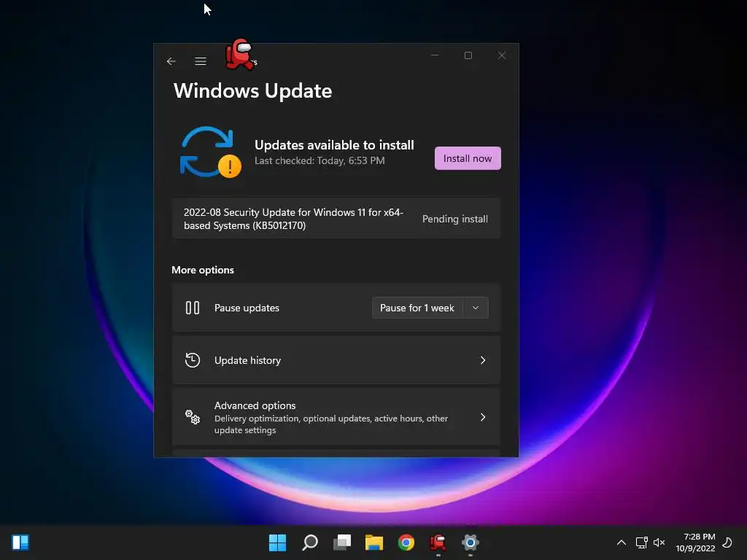Open taskbar Search magnifier
This screenshot has height=560, width=747.
309,542
